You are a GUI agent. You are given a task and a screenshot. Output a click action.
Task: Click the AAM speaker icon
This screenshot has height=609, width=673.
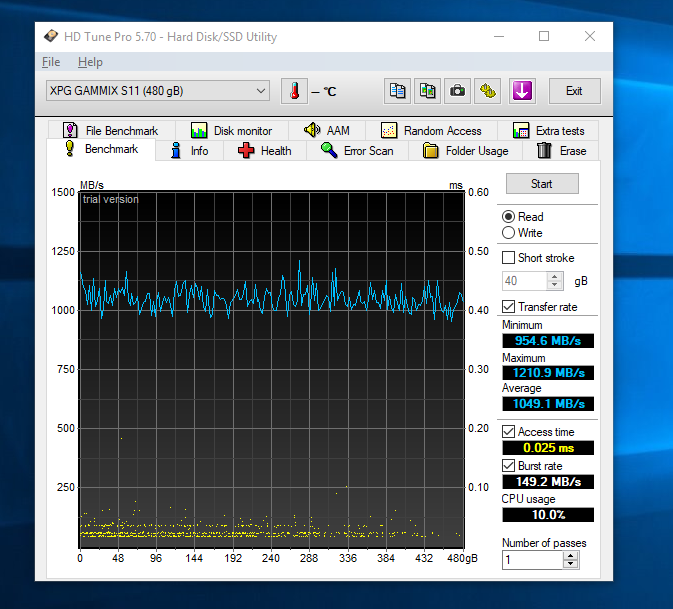(x=312, y=130)
